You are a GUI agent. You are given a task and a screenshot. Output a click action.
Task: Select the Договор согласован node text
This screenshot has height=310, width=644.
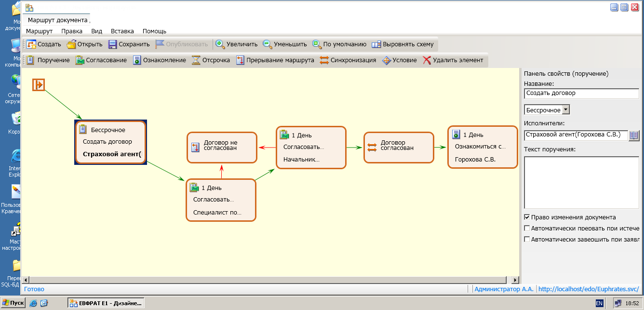pos(397,145)
